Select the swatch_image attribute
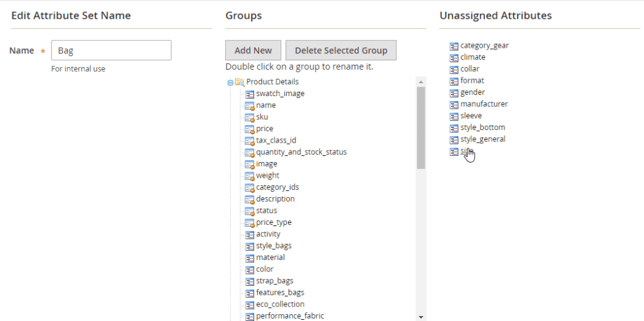The image size is (644, 321). 280,94
